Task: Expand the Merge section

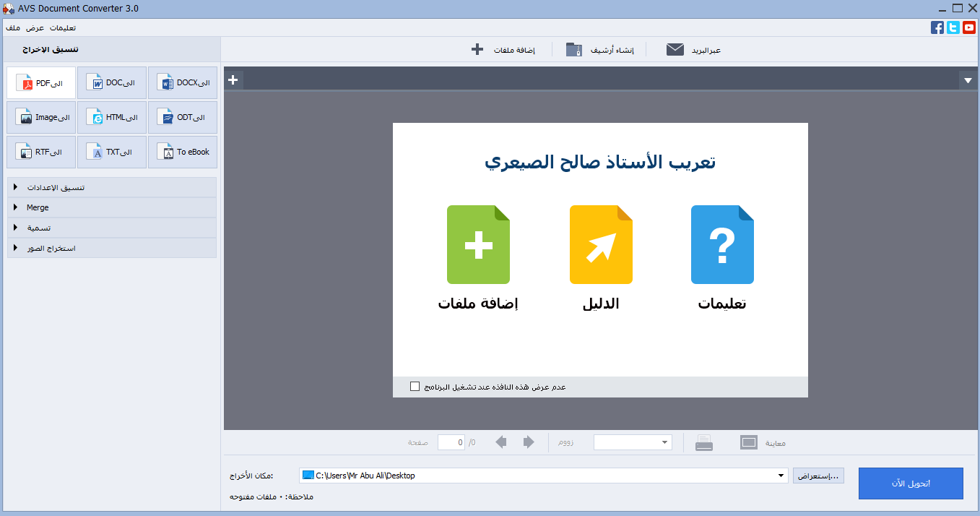Action: pyautogui.click(x=112, y=207)
